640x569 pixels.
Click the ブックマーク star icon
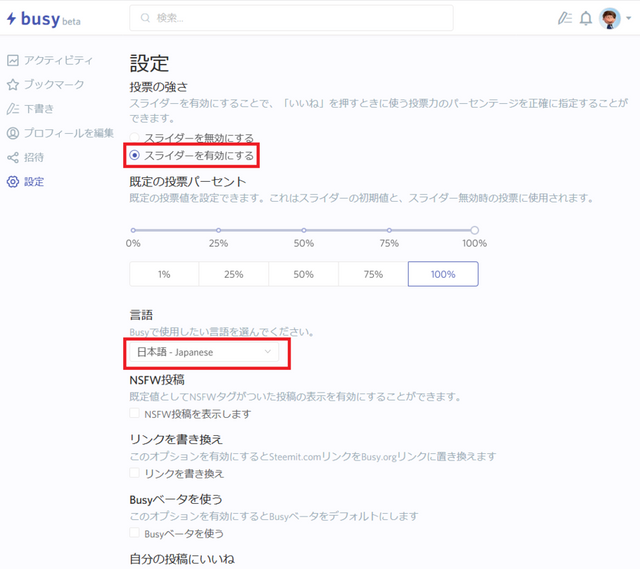tap(13, 84)
